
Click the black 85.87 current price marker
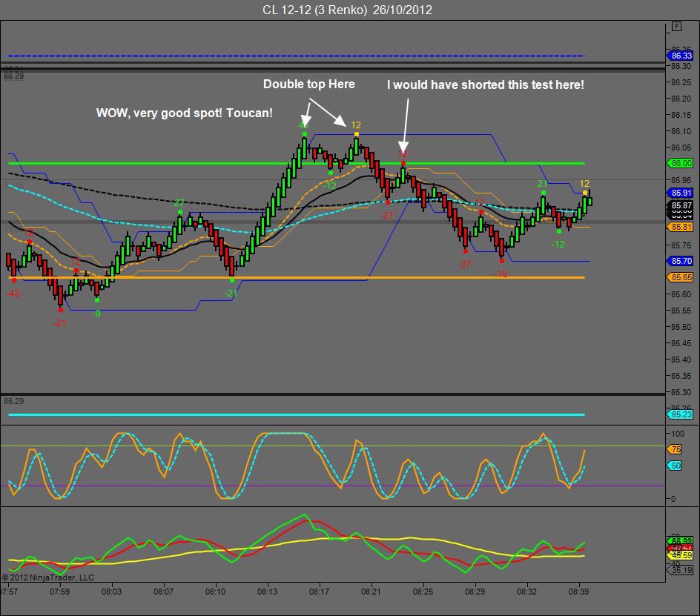click(680, 205)
